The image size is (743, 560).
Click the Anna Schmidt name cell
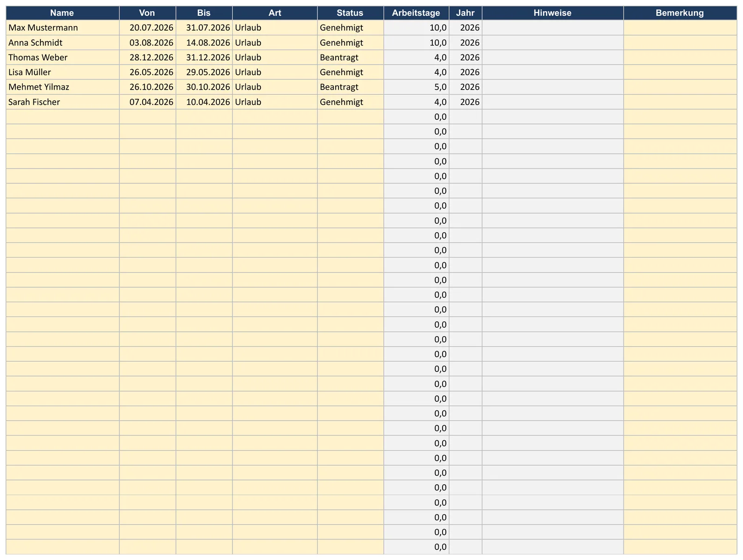pos(63,43)
